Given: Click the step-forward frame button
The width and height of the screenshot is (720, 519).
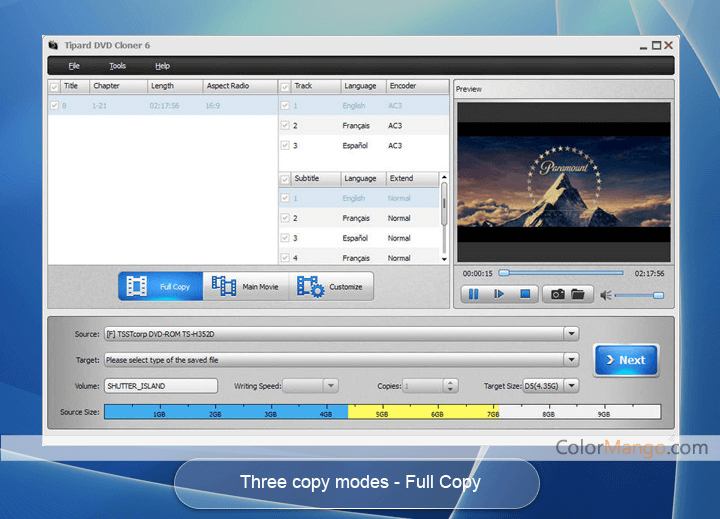Looking at the screenshot, I should tap(499, 294).
